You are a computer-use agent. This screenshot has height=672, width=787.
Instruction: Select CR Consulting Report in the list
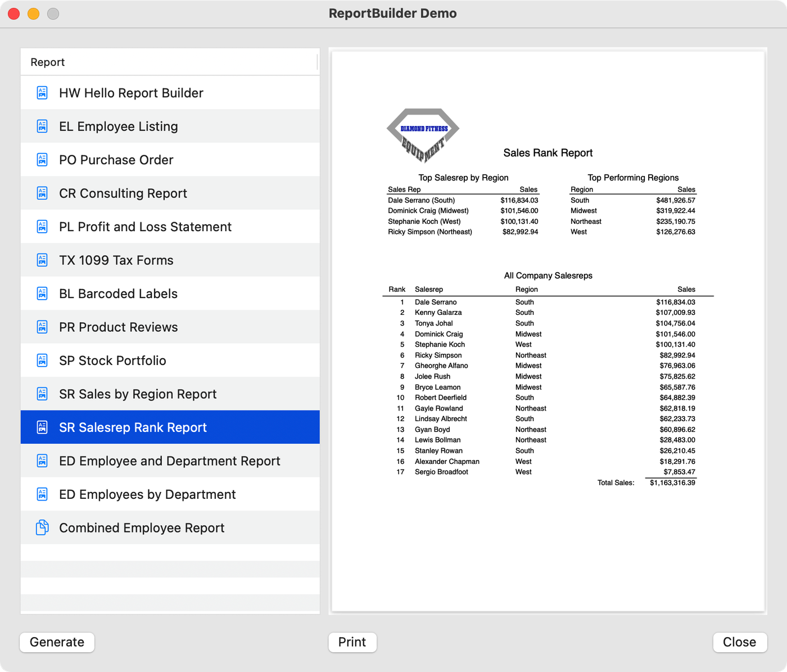123,193
